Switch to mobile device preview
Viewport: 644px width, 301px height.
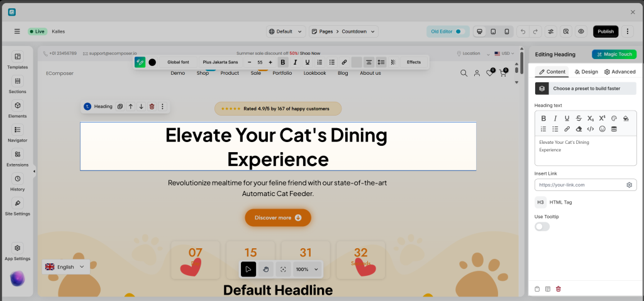pos(506,31)
